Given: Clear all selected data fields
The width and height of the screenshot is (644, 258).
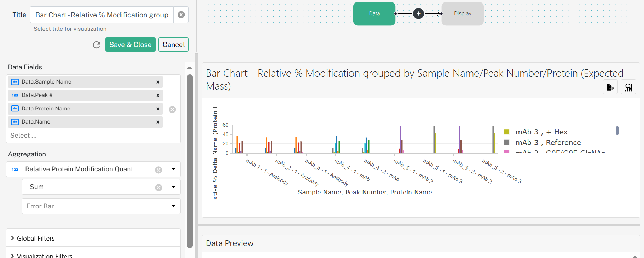Looking at the screenshot, I should 172,109.
